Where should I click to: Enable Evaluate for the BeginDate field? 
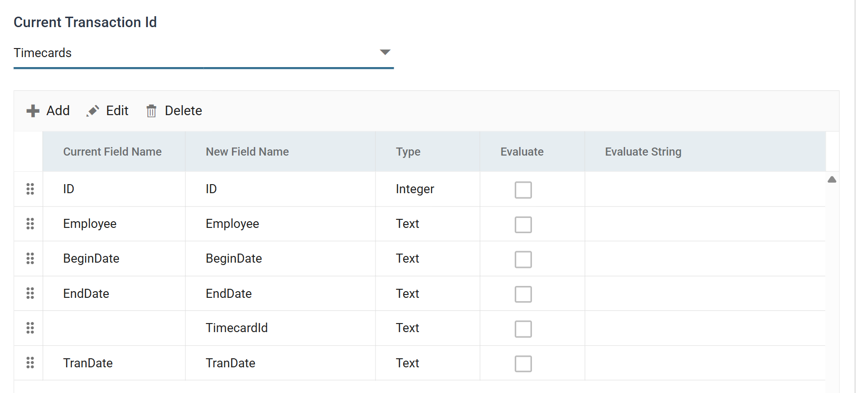[x=523, y=259]
